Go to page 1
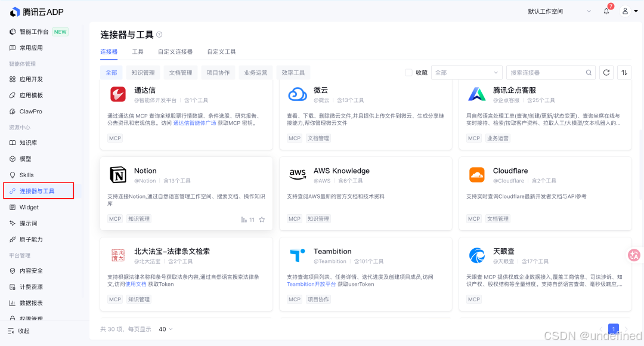Image resolution: width=644 pixels, height=346 pixels. click(x=613, y=329)
